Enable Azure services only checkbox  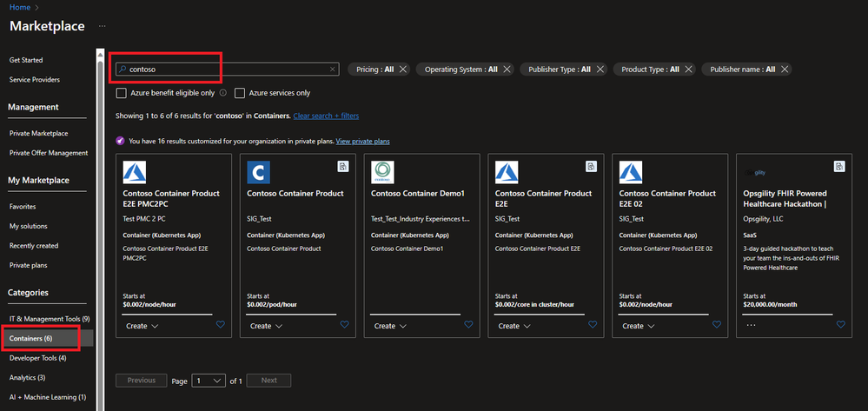pos(240,93)
